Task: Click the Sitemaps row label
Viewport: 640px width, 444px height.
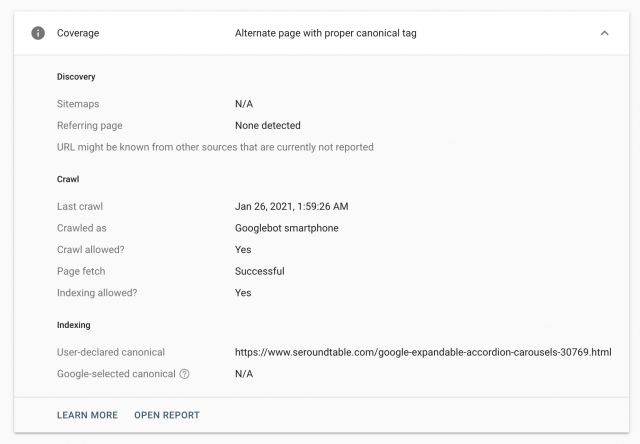Action: [x=78, y=104]
